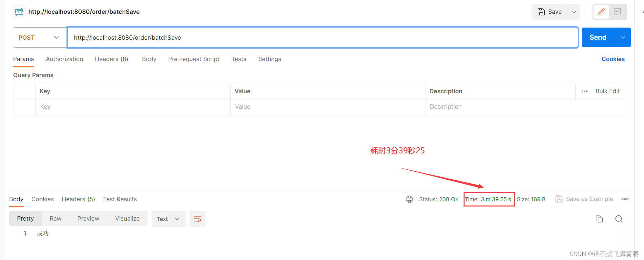Click the Save button
Image resolution: width=644 pixels, height=260 pixels.
pyautogui.click(x=550, y=12)
